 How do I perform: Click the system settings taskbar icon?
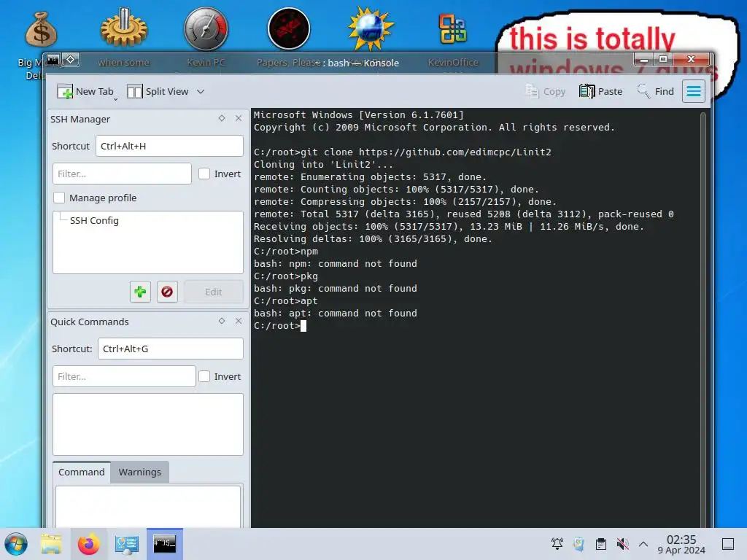coord(126,544)
